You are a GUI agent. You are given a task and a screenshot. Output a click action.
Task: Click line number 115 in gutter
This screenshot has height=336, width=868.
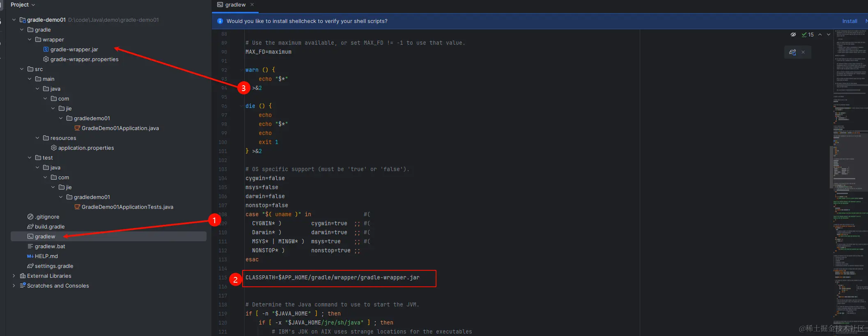223,277
